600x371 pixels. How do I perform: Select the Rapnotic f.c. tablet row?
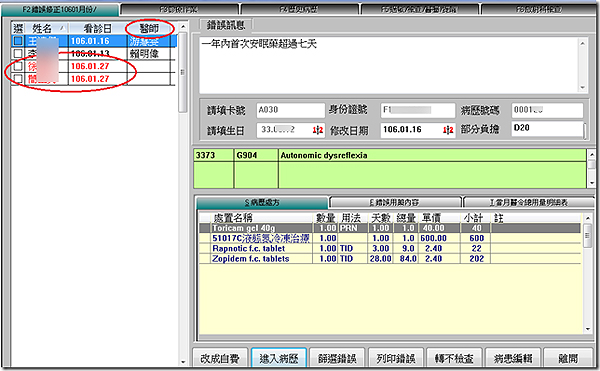[x=390, y=249]
